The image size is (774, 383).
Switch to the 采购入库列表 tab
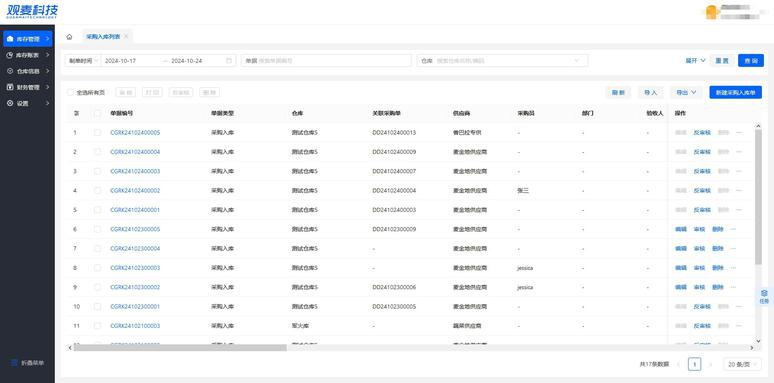103,37
